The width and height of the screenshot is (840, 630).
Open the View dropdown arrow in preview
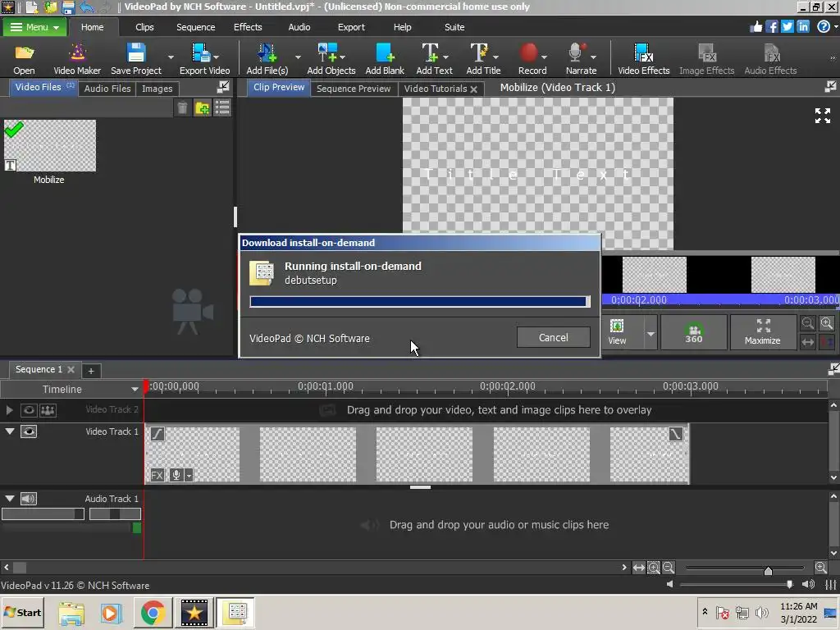(x=651, y=334)
